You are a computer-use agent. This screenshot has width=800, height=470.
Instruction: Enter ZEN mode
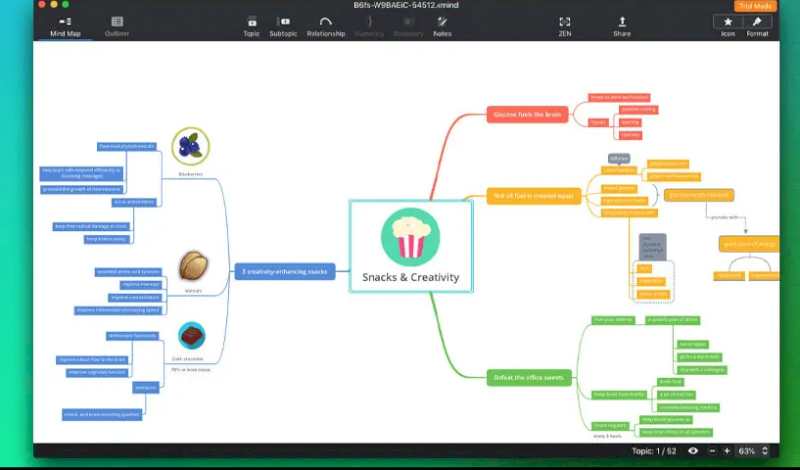pyautogui.click(x=565, y=25)
